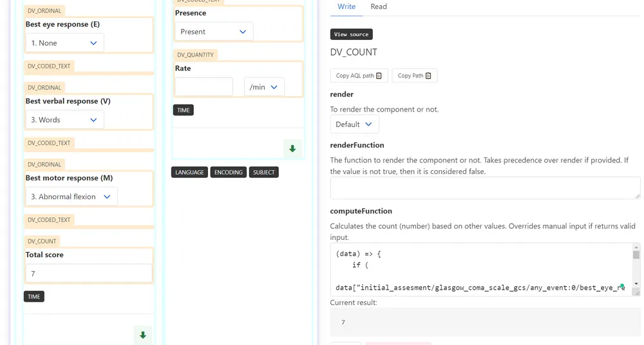Screen dimensions: 644x345
Task: Open the Best verbal response dropdown
Action: coord(64,120)
